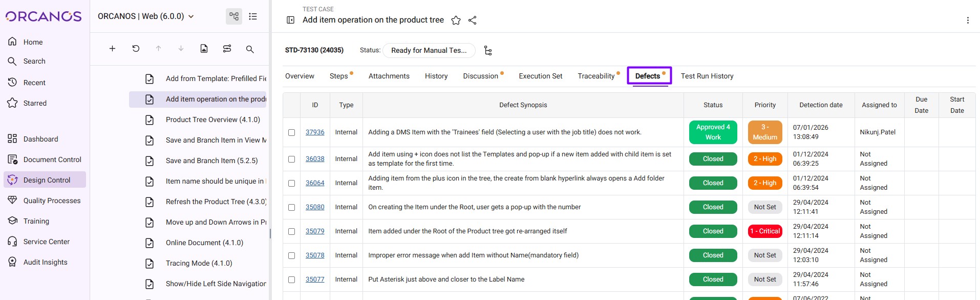Select checkbox for defect 36038 row
This screenshot has height=300, width=980.
tap(291, 159)
